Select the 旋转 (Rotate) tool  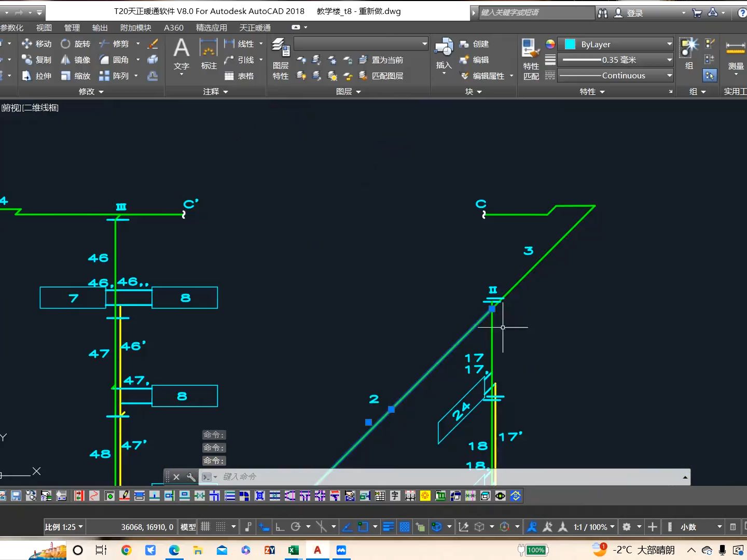(76, 44)
